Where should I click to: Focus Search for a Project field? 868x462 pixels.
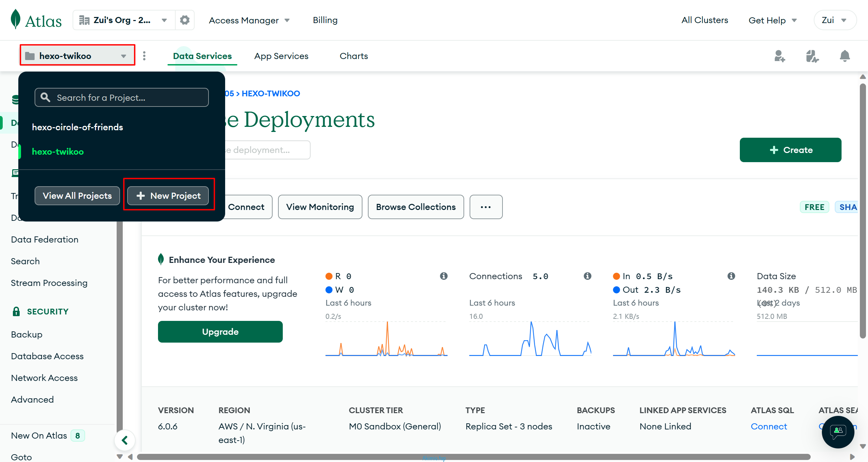click(x=122, y=98)
